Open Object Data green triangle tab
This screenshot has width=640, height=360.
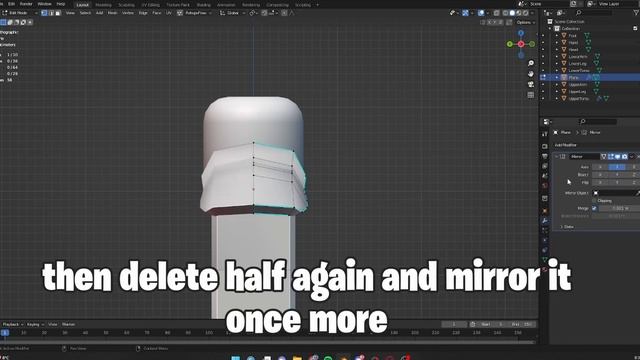(x=544, y=260)
